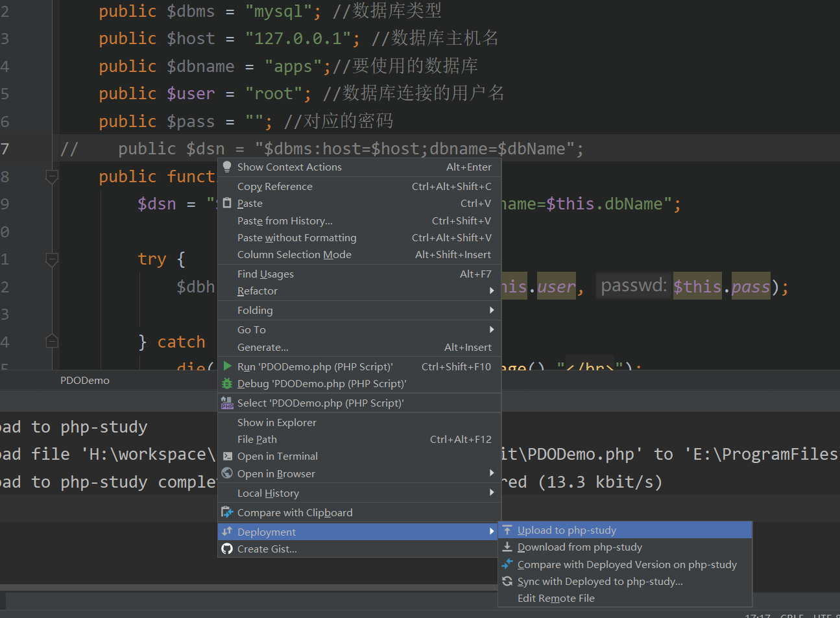Debug 'PDODemo.php (PHP Script)' entry
Image resolution: width=840 pixels, height=618 pixels.
(x=359, y=383)
